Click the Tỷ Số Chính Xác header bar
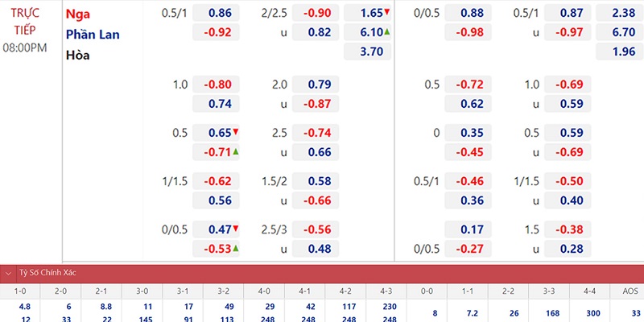 (322, 273)
